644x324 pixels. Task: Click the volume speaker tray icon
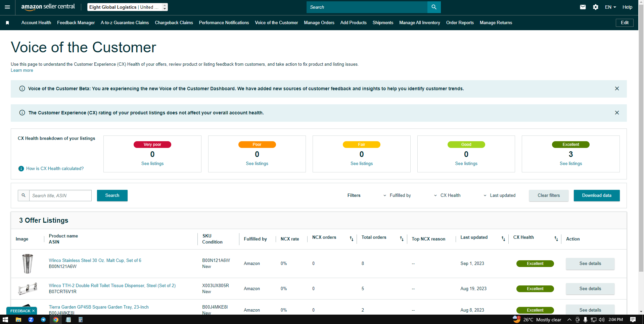(601, 320)
